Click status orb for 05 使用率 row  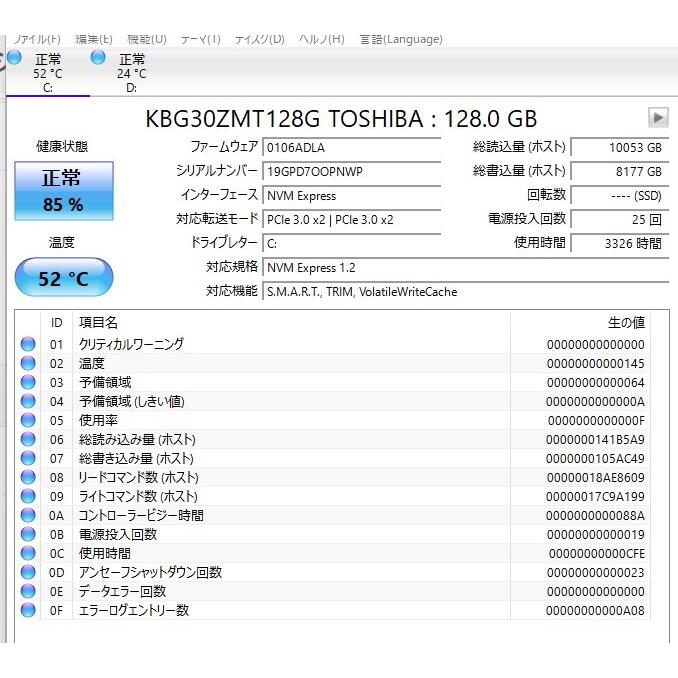28,420
